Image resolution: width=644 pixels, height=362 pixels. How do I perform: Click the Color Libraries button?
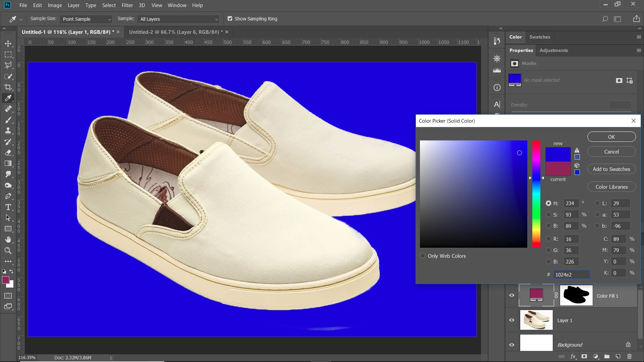pos(611,187)
